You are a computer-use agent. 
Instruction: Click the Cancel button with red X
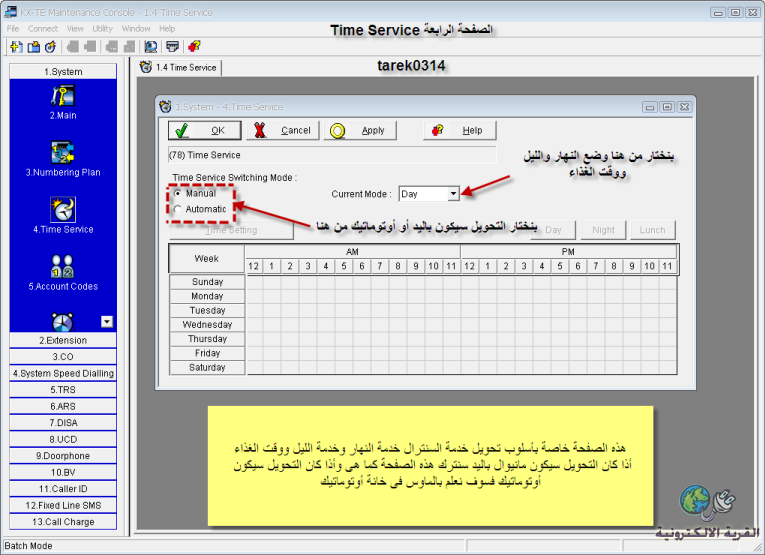[281, 130]
